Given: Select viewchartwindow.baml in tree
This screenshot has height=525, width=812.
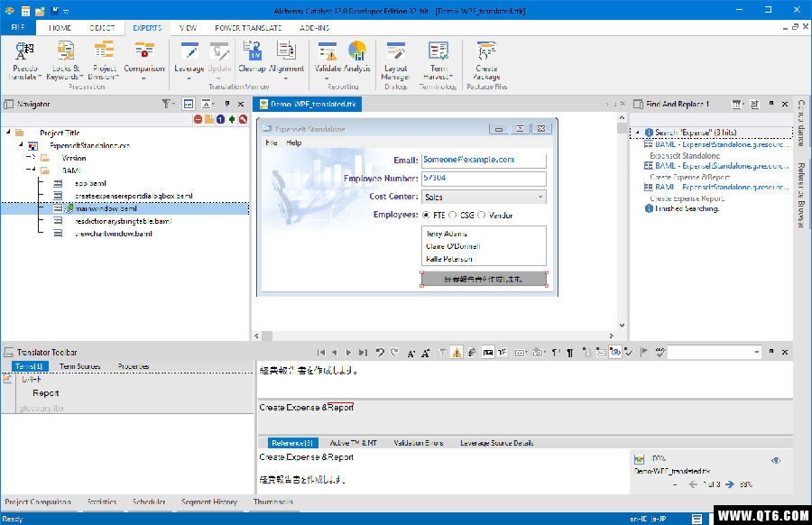Looking at the screenshot, I should (114, 234).
